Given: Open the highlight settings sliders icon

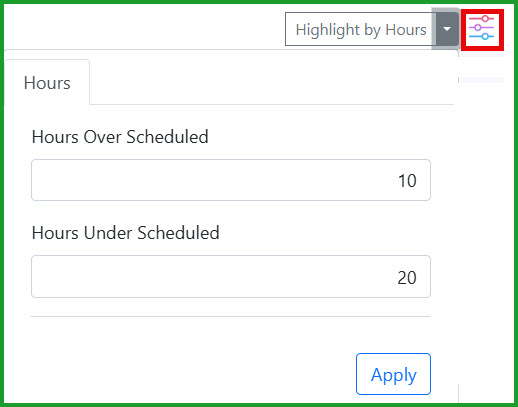Looking at the screenshot, I should [x=482, y=29].
